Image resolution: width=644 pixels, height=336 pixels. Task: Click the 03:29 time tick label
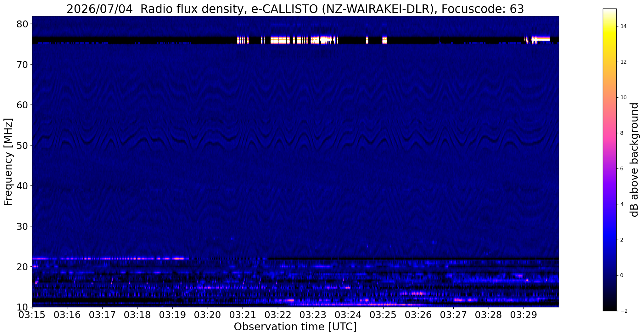coord(524,315)
